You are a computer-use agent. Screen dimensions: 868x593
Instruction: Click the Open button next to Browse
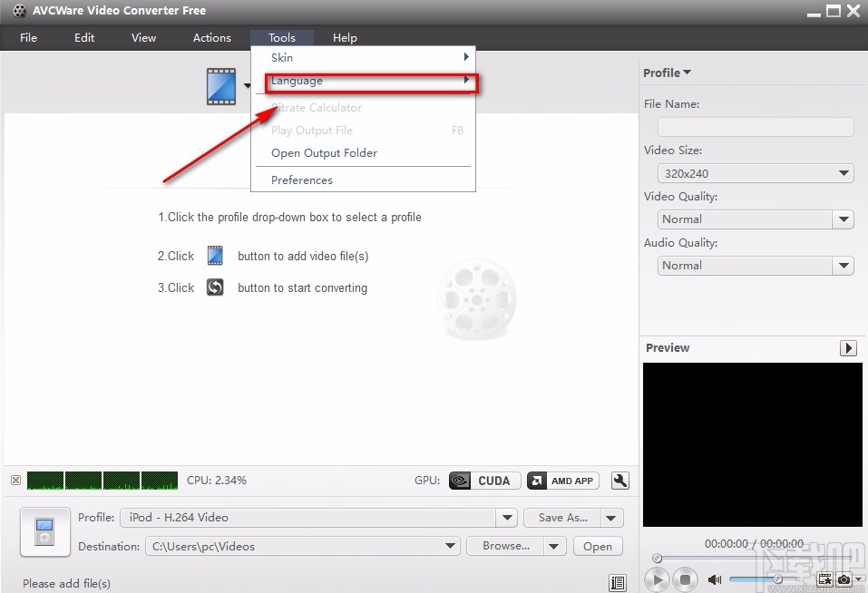tap(597, 546)
